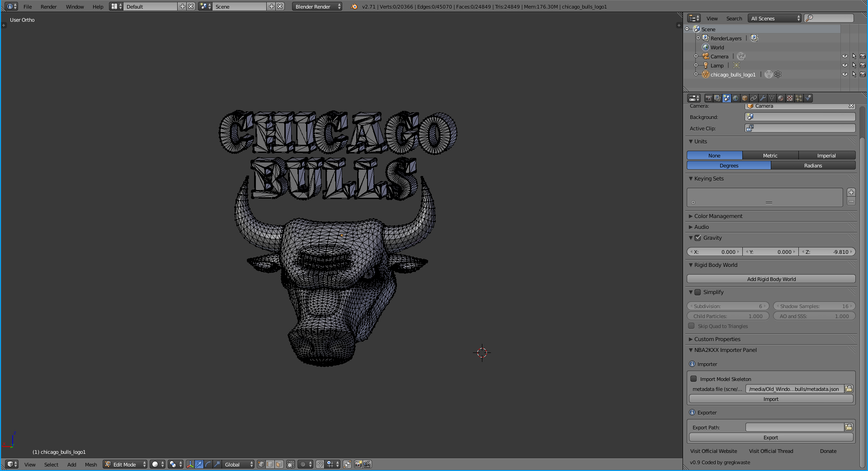Open the Select menu in 3D header
Viewport: 868px width, 471px height.
[x=51, y=464]
